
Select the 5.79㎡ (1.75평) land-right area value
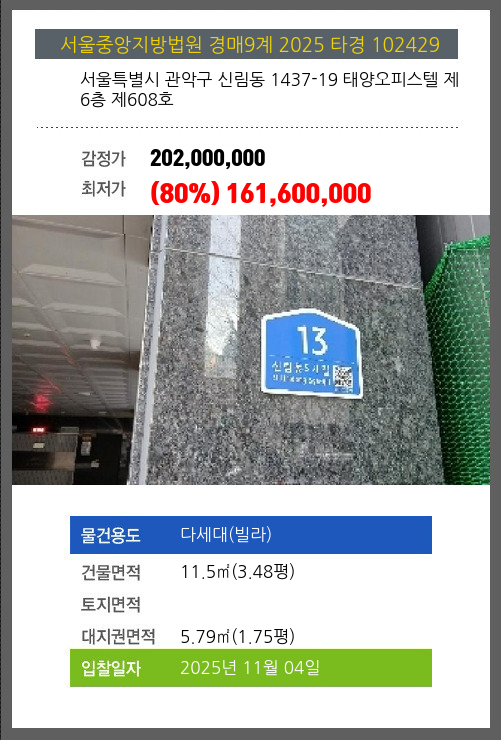238,637
